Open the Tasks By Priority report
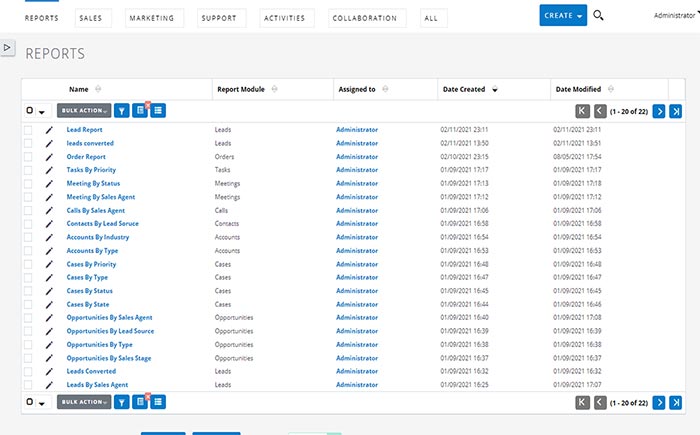This screenshot has width=700, height=435. point(91,170)
